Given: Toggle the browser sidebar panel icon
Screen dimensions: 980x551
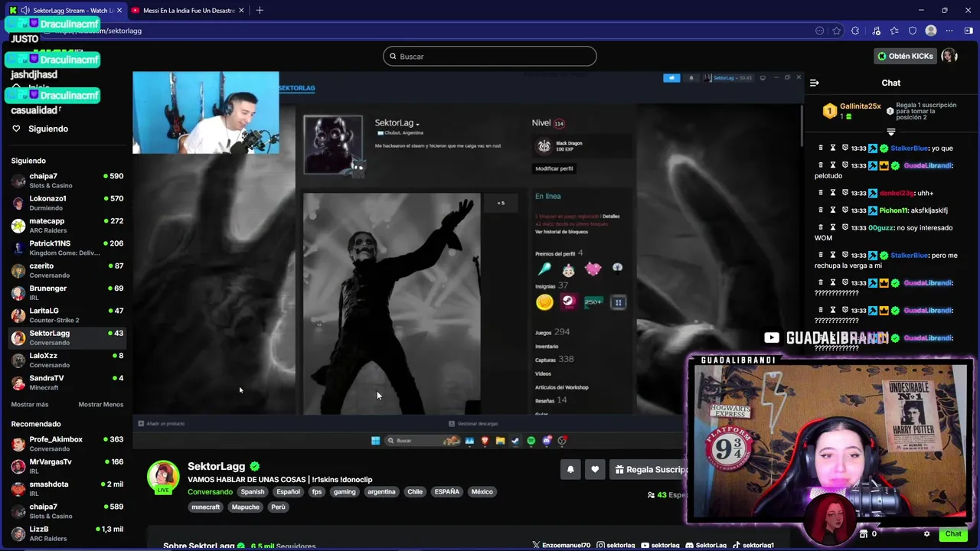Looking at the screenshot, I should click(969, 31).
